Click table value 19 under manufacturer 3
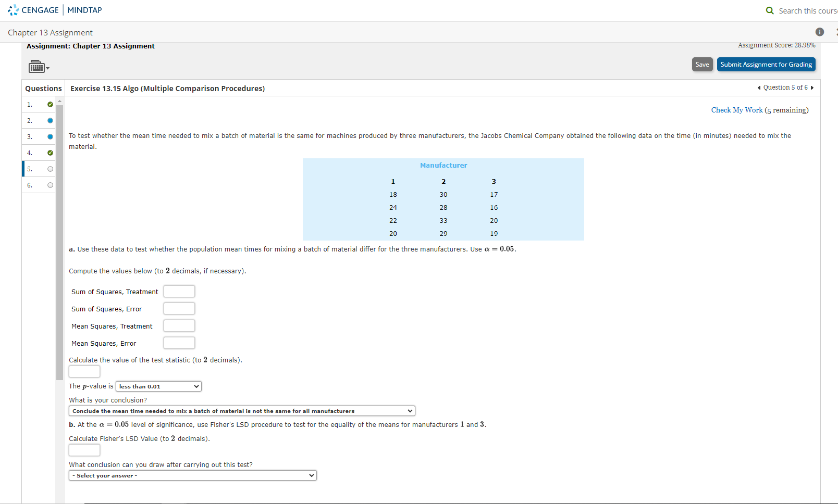This screenshot has width=838, height=504. 494,234
